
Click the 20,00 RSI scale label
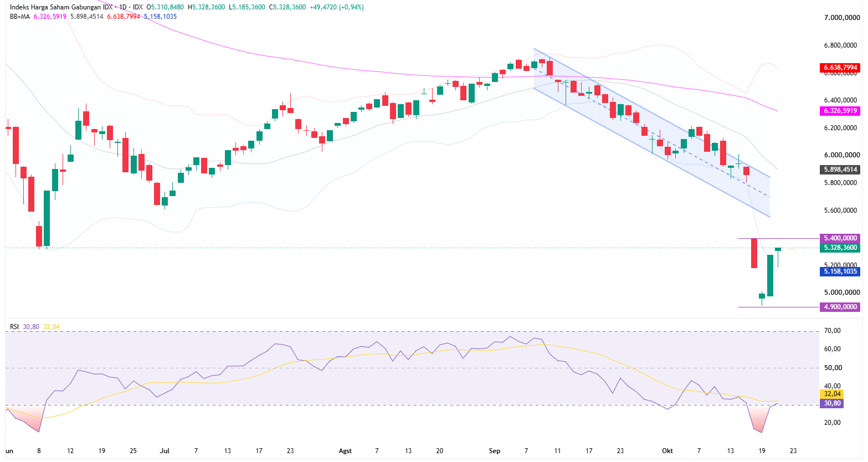[833, 423]
